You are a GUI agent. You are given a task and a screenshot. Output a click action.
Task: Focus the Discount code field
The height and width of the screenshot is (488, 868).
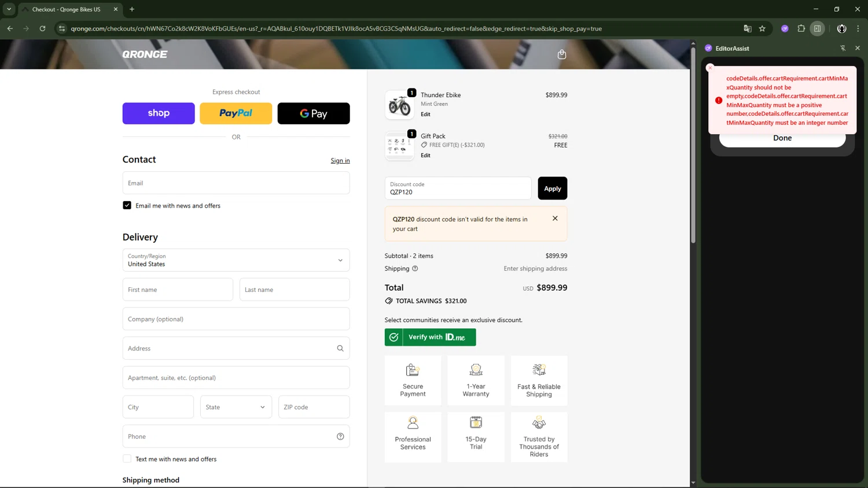point(458,188)
